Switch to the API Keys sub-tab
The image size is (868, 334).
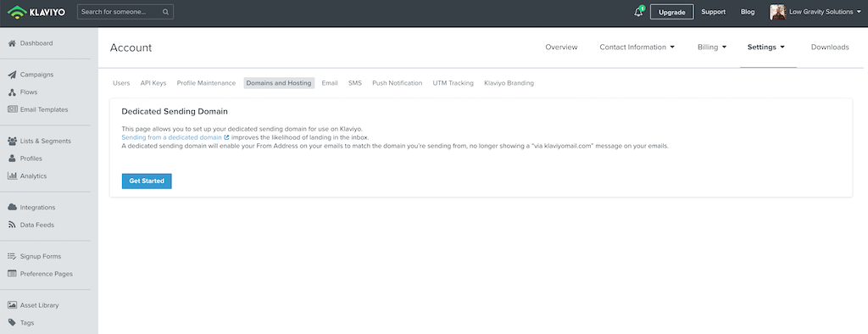153,83
